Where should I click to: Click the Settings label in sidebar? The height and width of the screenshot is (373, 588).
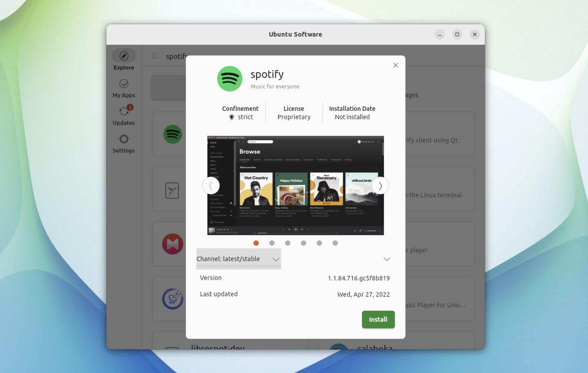click(124, 151)
